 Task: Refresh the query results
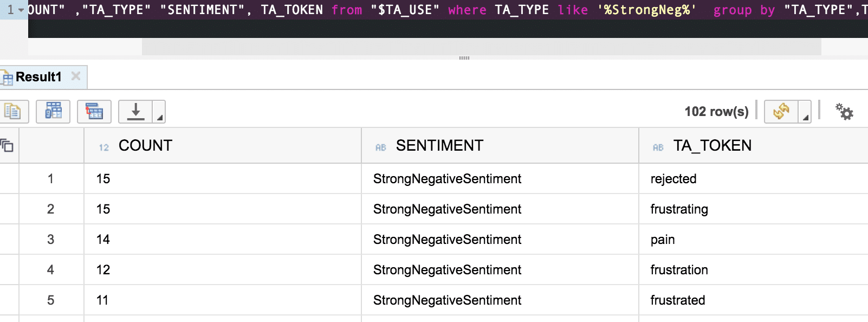781,112
